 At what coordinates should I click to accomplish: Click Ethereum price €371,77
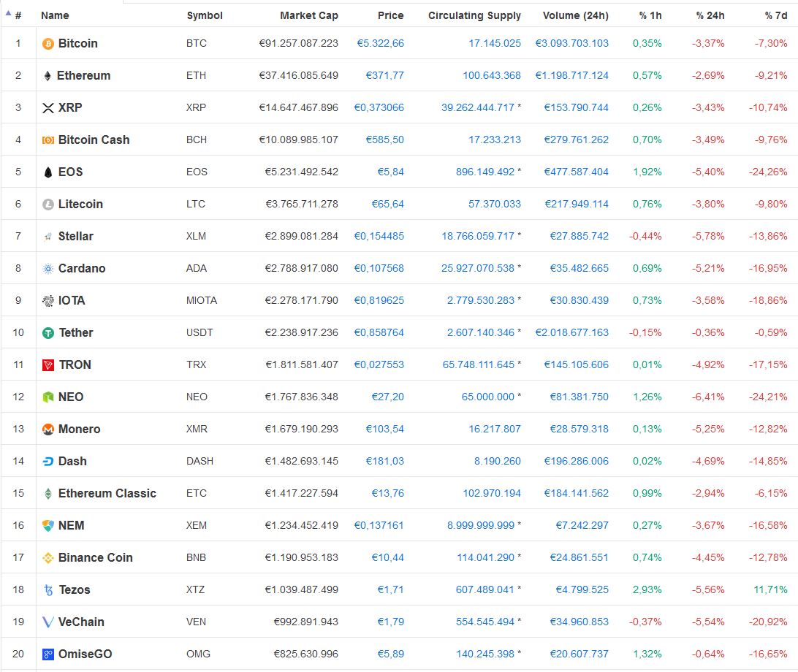(x=384, y=75)
